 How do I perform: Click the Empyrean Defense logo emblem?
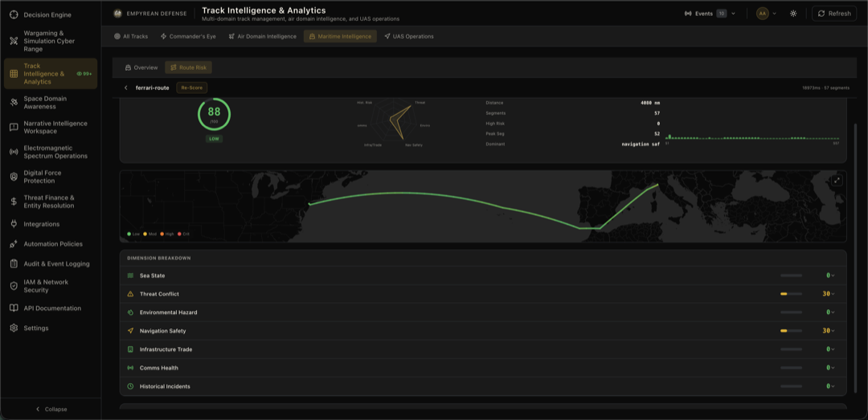[x=117, y=14]
